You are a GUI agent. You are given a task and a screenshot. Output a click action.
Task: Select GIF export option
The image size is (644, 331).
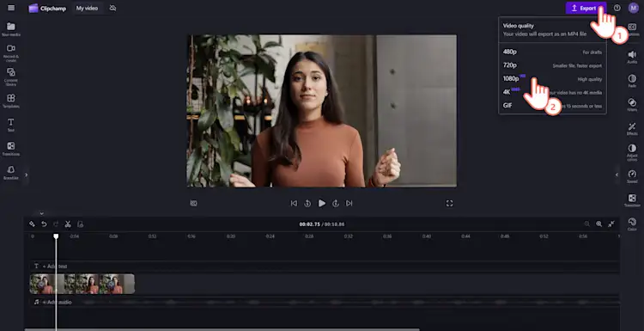click(552, 106)
